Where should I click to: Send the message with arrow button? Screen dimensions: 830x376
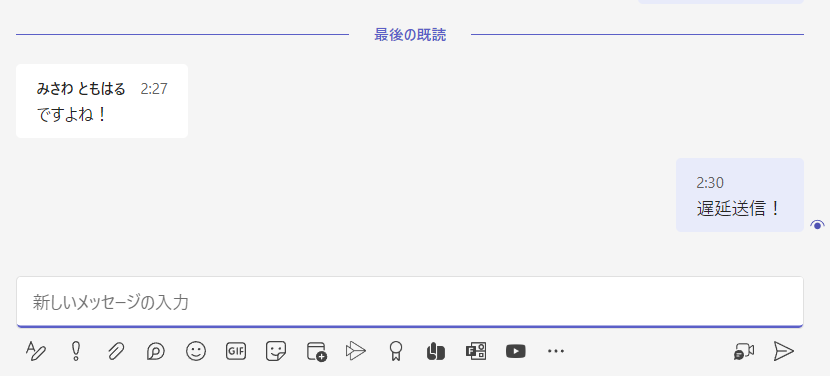pos(784,351)
